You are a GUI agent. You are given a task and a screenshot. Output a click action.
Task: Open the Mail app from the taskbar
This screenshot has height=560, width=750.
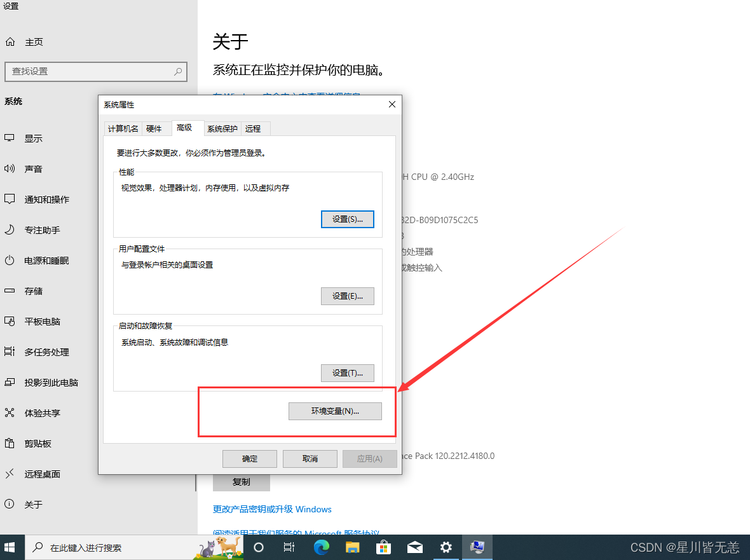coord(415,547)
